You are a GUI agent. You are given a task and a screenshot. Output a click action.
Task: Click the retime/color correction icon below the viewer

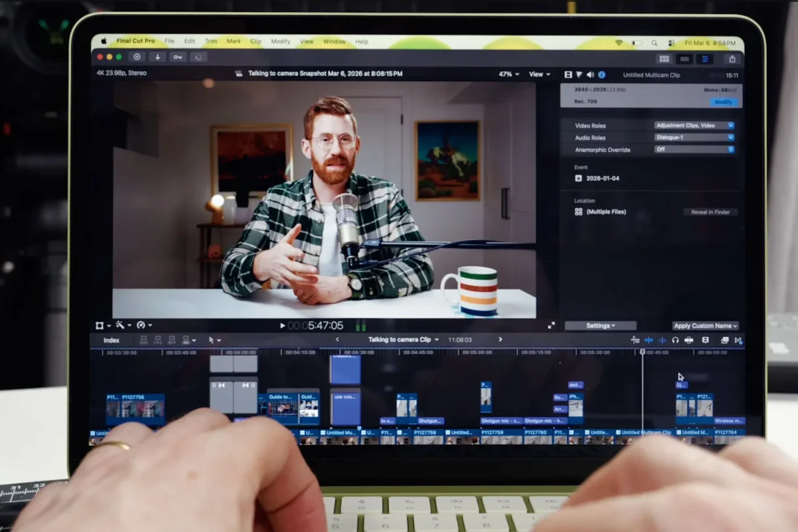pyautogui.click(x=142, y=325)
